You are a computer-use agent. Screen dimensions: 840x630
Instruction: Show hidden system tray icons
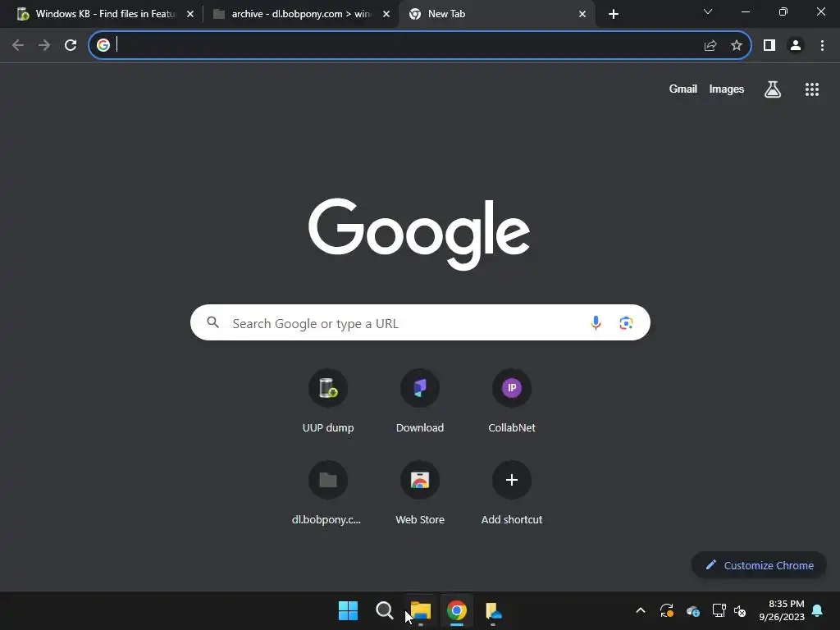pos(640,610)
